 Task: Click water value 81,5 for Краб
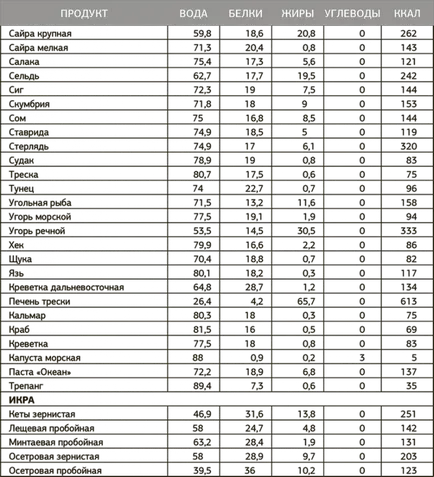point(202,330)
